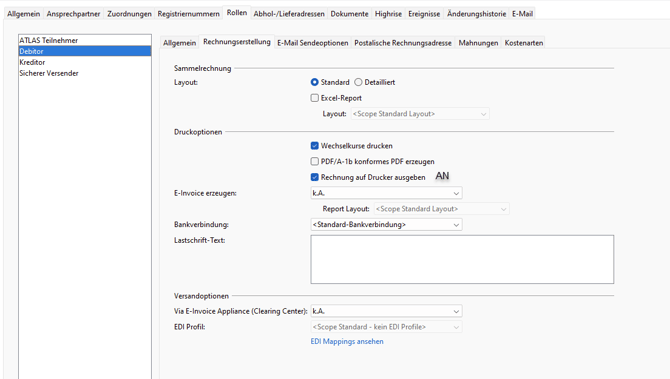This screenshot has height=379, width=670.
Task: Switch to the inner Allgemein sub-tab
Action: [179, 43]
